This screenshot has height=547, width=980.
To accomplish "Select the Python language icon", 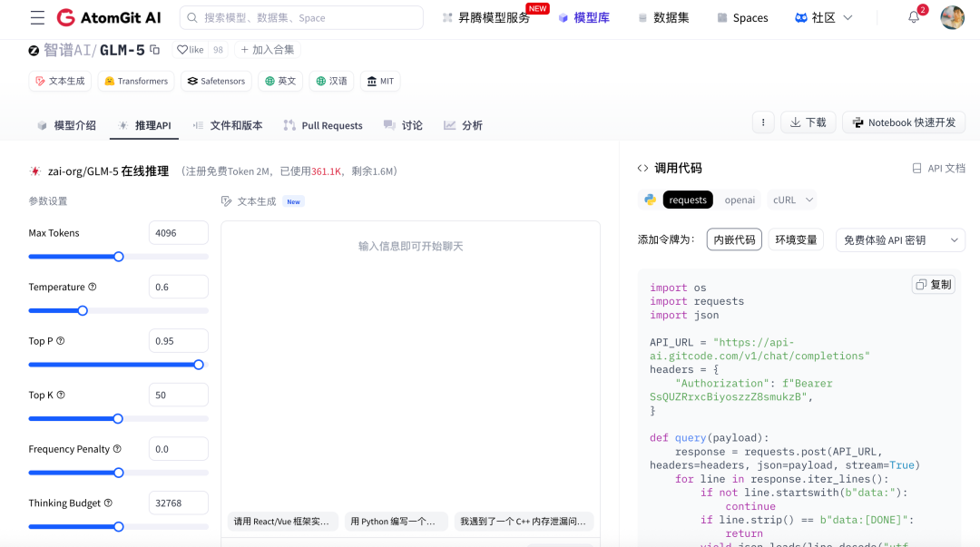I will [x=650, y=200].
